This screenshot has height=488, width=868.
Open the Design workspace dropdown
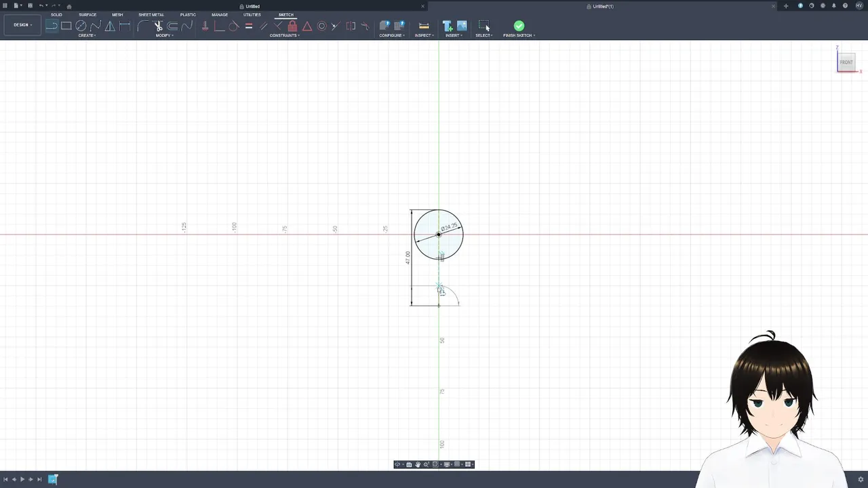click(x=22, y=25)
